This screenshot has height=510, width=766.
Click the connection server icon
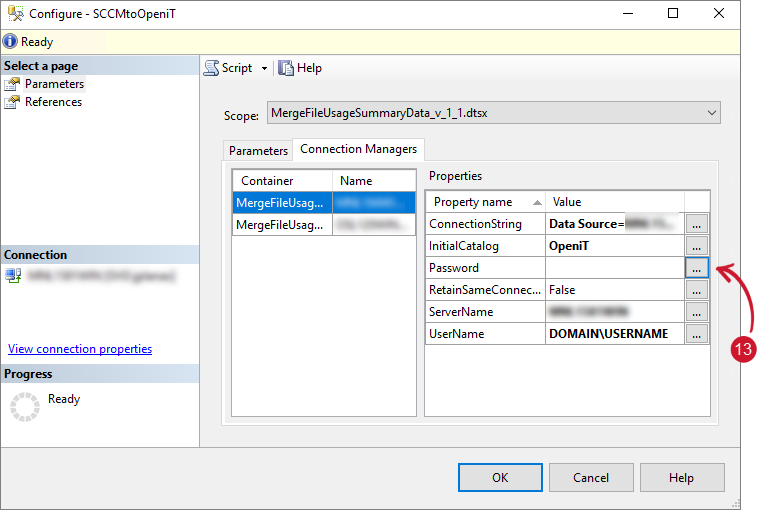click(13, 276)
